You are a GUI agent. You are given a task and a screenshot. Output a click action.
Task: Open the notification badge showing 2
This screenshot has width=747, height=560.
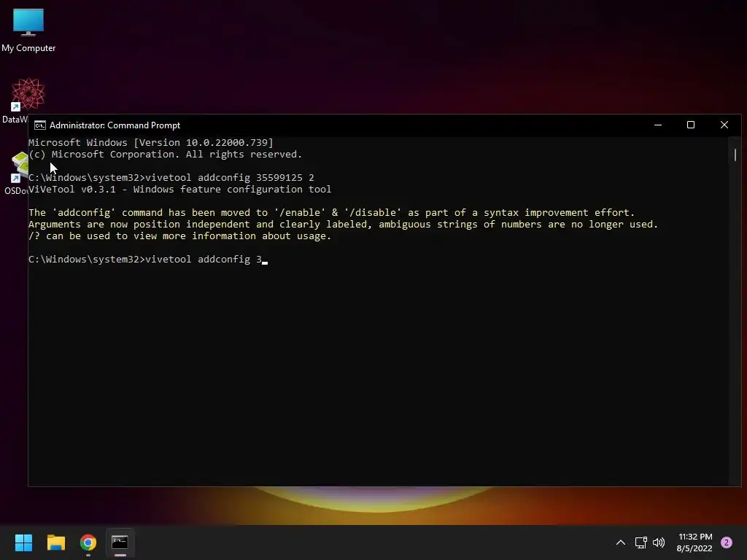pos(727,542)
